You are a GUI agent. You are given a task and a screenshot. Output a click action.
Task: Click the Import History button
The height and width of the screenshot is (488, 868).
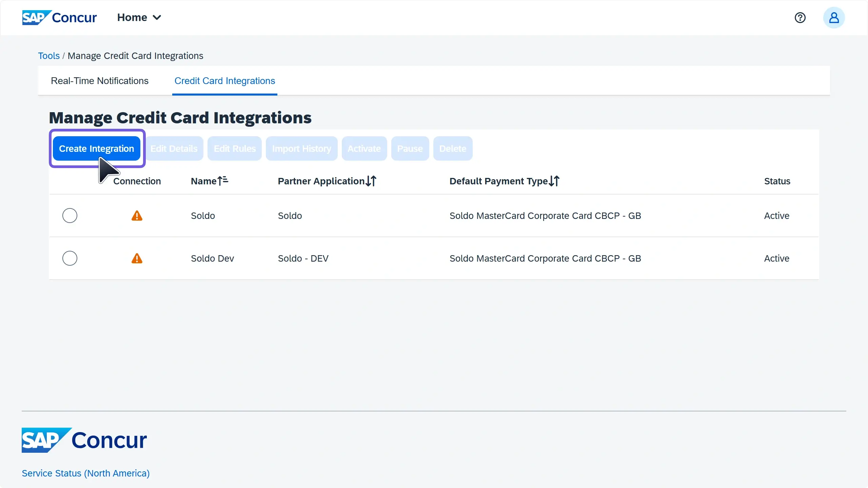[302, 148]
